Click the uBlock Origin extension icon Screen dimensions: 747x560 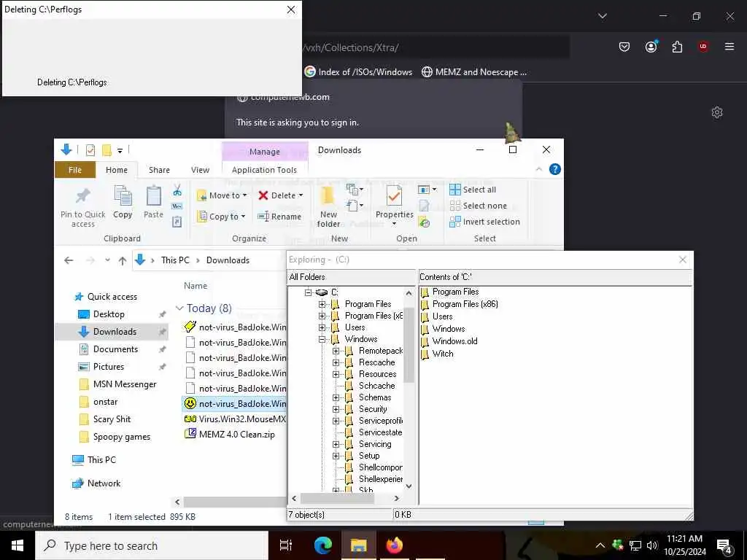point(703,46)
